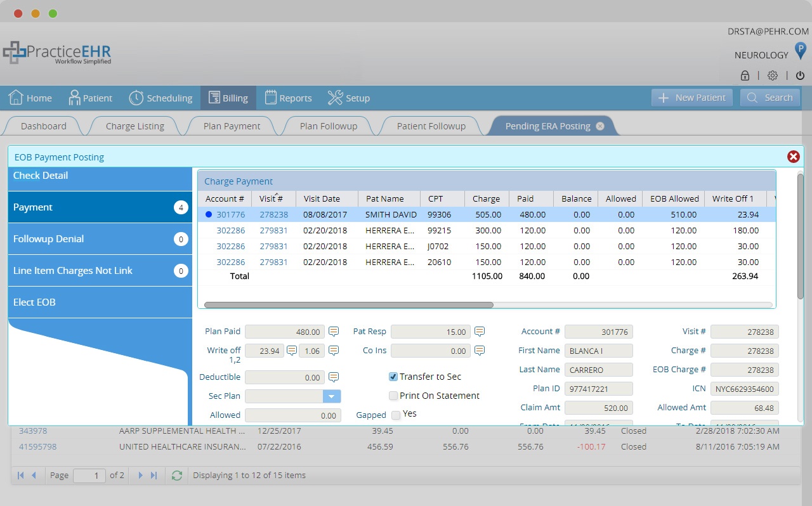
Task: Click the Charge Payment horizontal scrollbar
Action: (348, 305)
